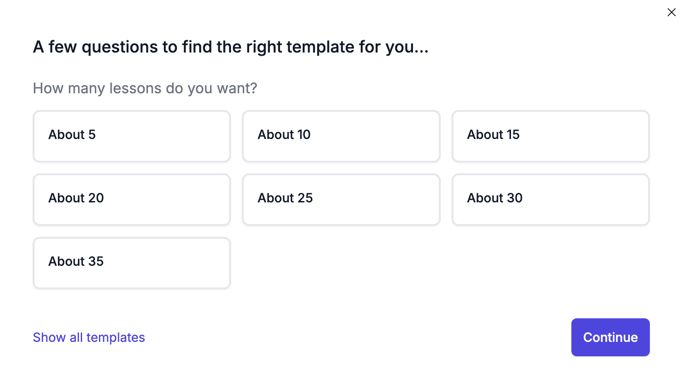
Task: Answer the question with About 20
Action: (x=132, y=200)
